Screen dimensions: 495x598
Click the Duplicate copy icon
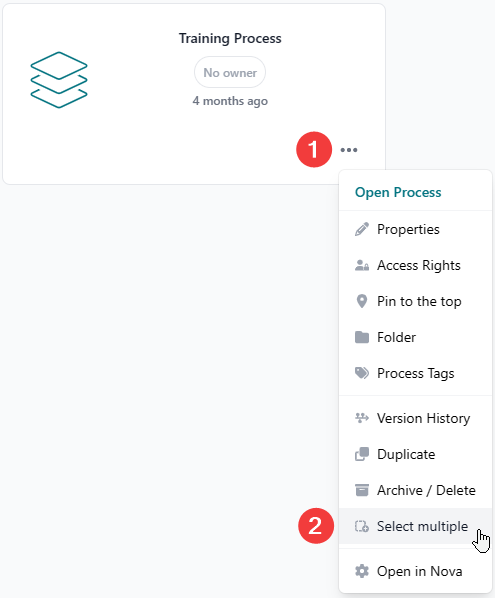(x=362, y=454)
